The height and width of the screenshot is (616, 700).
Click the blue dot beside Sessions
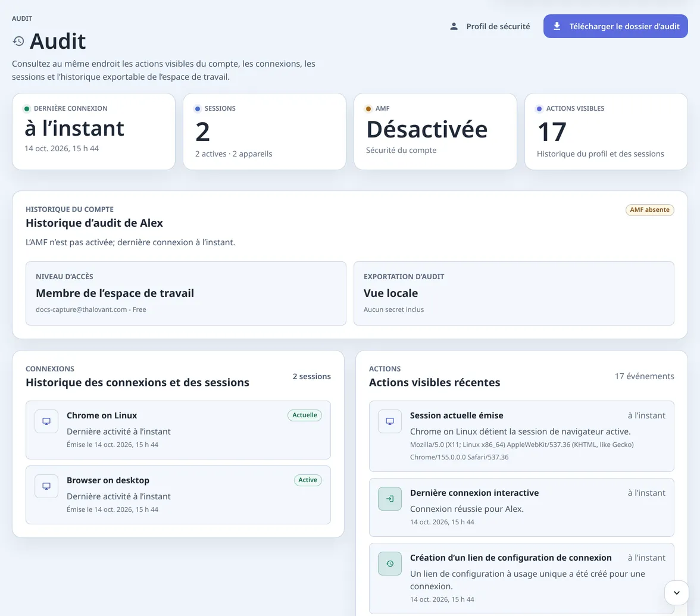point(198,108)
